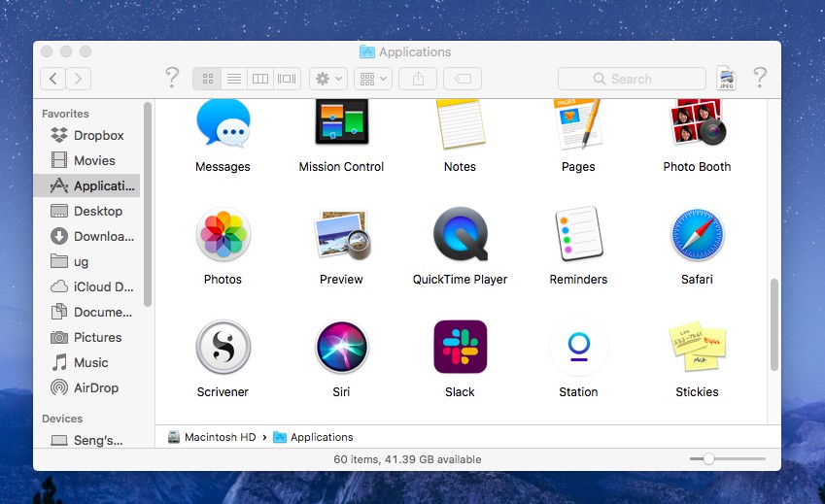Click the Edit Tags toolbar button
The height and width of the screenshot is (504, 825).
tap(463, 79)
